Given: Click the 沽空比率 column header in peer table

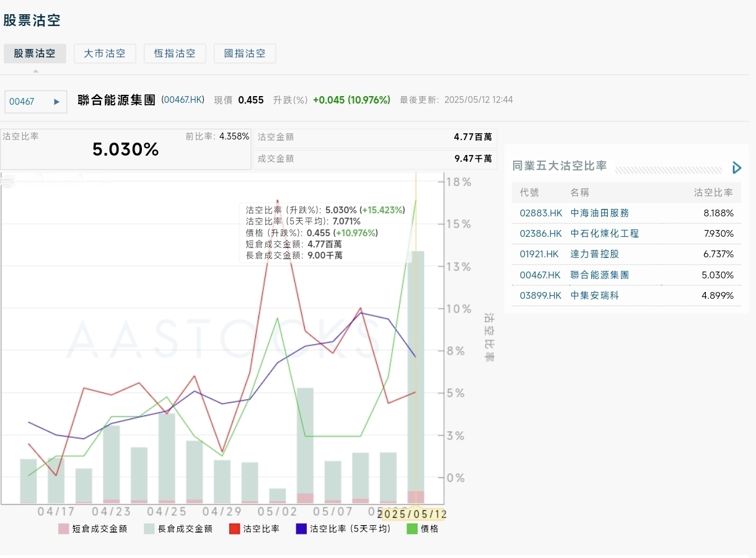Looking at the screenshot, I should [x=713, y=192].
